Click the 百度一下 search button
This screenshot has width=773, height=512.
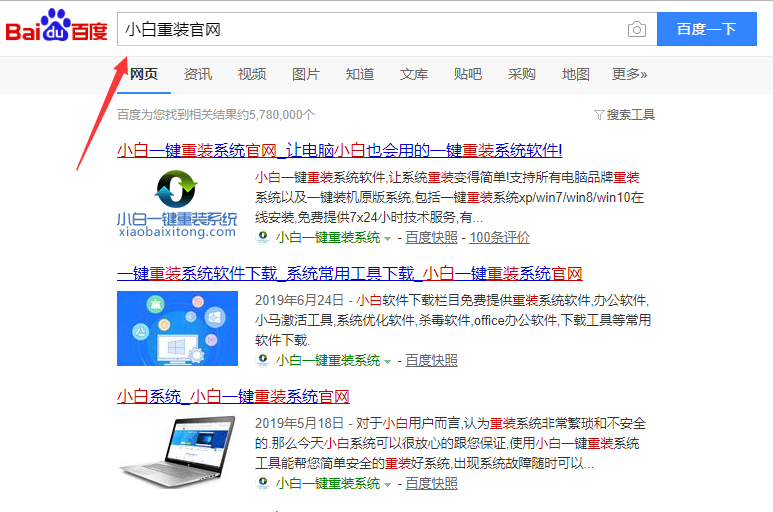[x=706, y=29]
